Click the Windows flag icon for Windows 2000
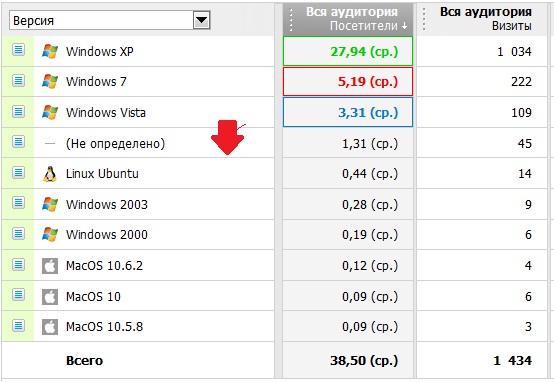 pyautogui.click(x=50, y=235)
